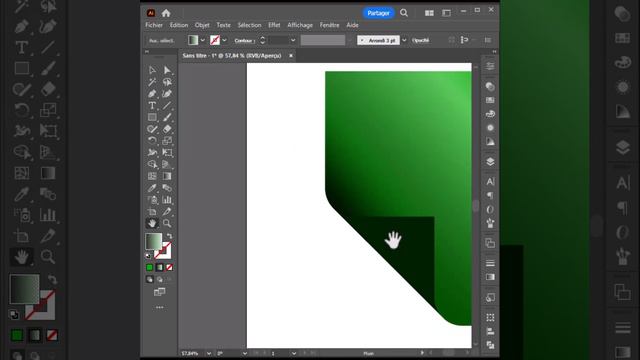Select the Line Segment tool
The image size is (640, 360).
pos(167,106)
